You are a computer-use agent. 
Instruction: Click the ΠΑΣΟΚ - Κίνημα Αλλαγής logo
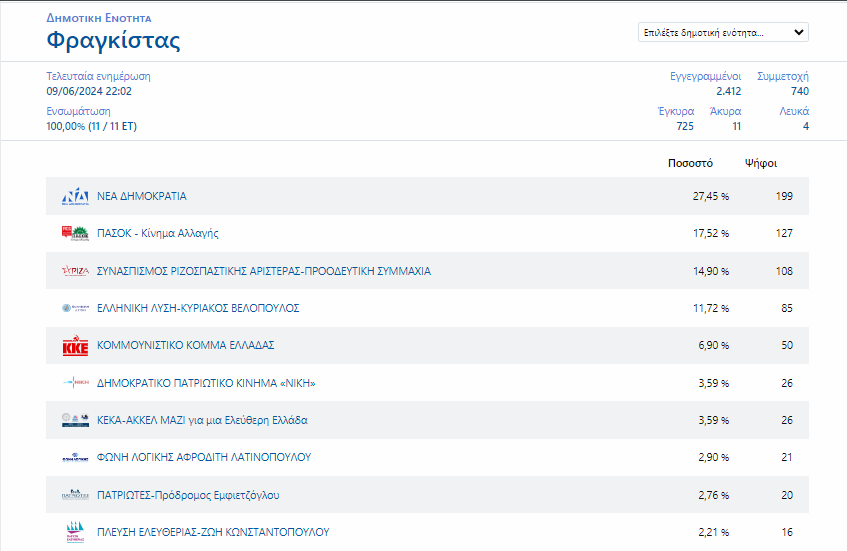(x=75, y=233)
